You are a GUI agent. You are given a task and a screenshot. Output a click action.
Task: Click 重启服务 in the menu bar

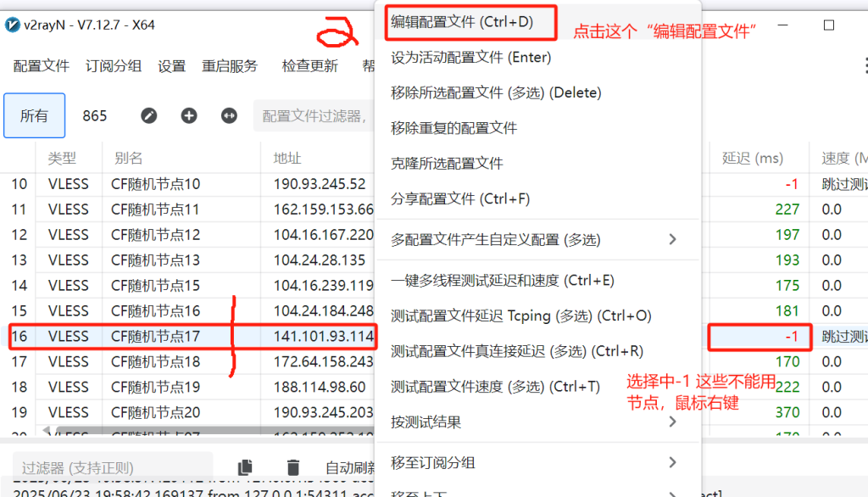230,66
